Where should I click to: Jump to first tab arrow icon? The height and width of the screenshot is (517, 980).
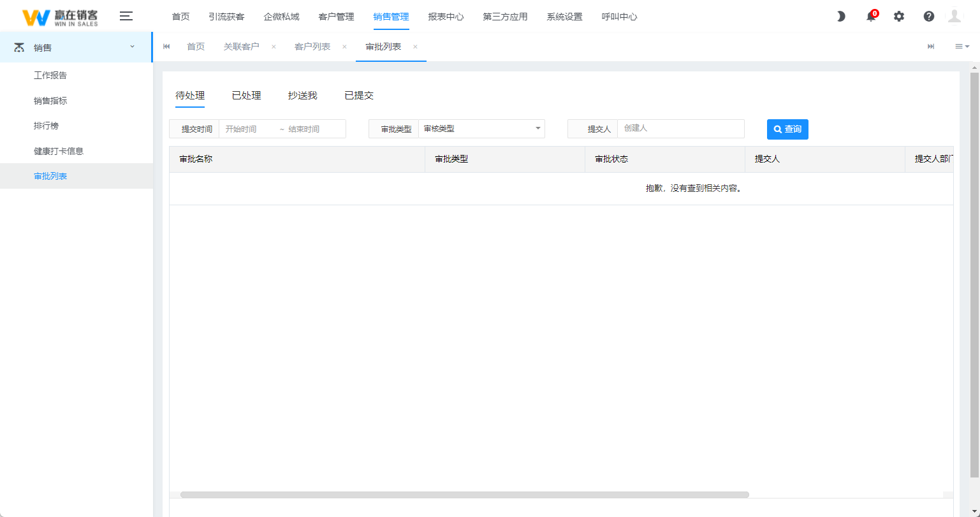[x=166, y=47]
